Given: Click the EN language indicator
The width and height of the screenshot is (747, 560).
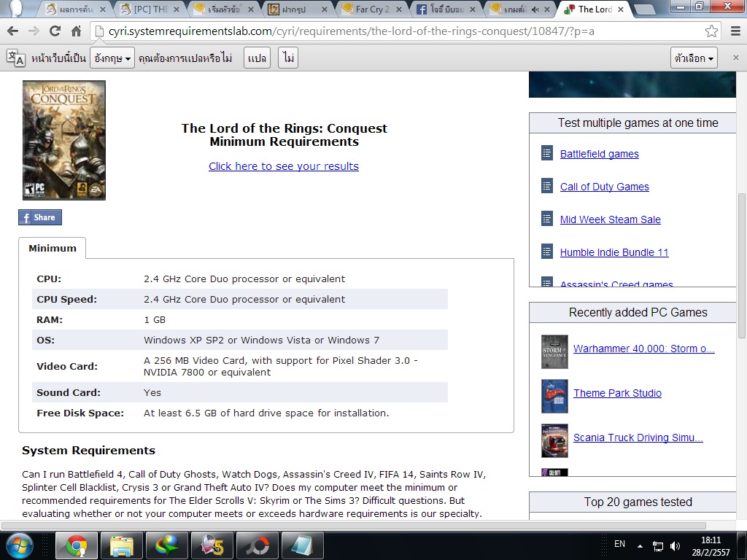Looking at the screenshot, I should pos(619,544).
